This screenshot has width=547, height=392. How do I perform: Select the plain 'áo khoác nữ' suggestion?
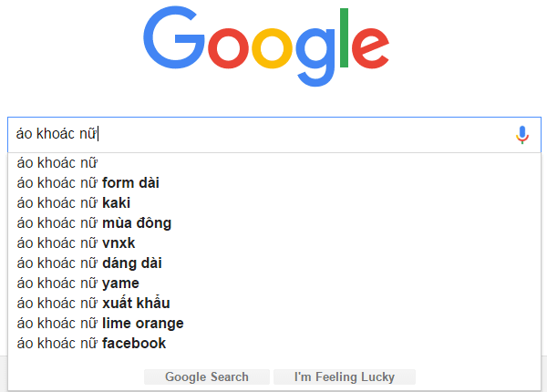tap(57, 163)
